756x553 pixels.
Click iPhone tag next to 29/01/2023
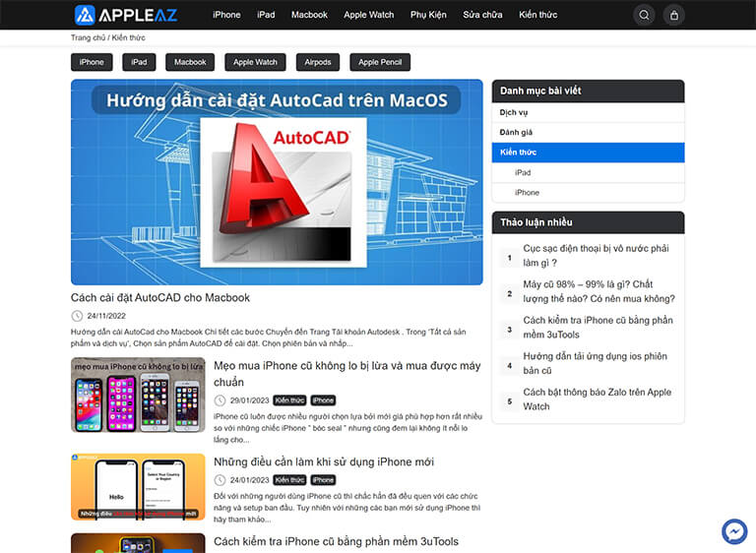(x=323, y=400)
